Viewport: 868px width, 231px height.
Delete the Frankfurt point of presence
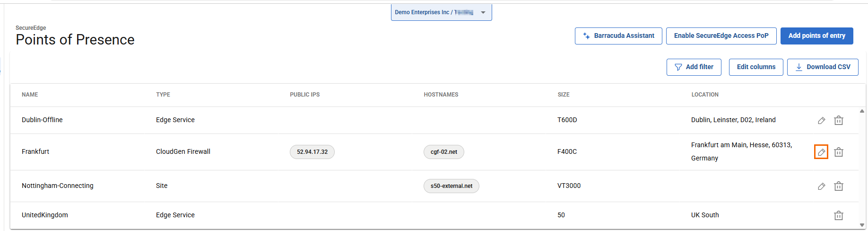[x=839, y=152]
